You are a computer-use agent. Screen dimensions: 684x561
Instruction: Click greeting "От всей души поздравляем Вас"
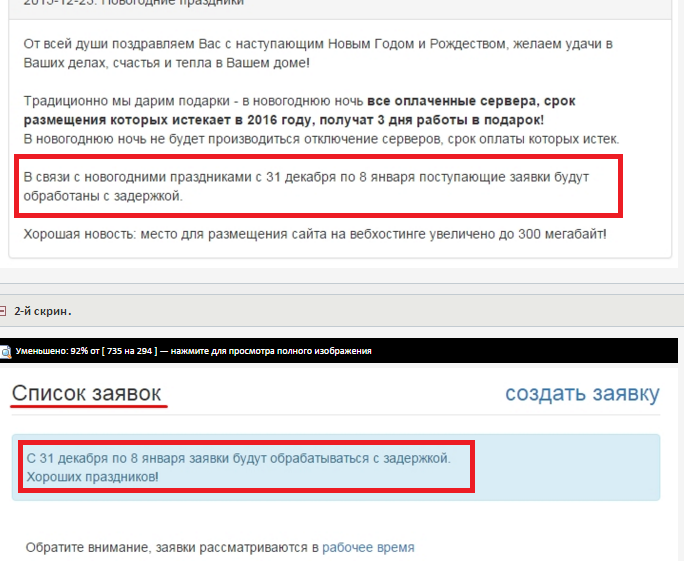(x=318, y=53)
